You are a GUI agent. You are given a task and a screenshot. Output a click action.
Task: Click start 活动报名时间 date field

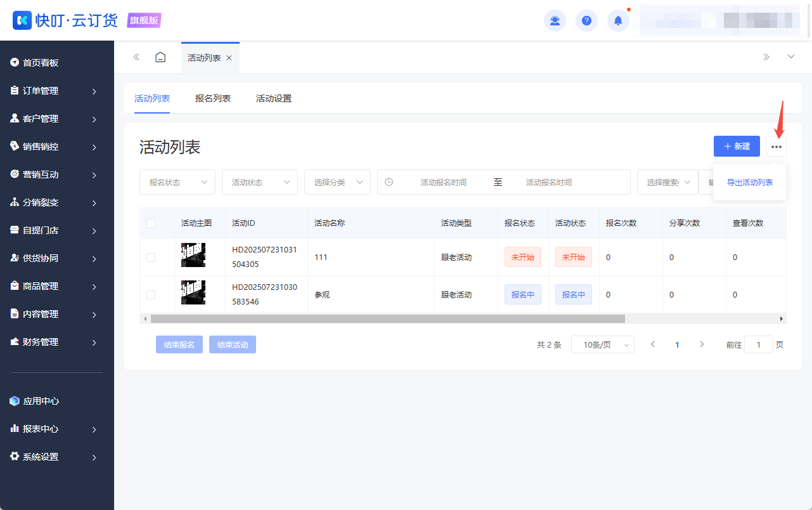(443, 182)
